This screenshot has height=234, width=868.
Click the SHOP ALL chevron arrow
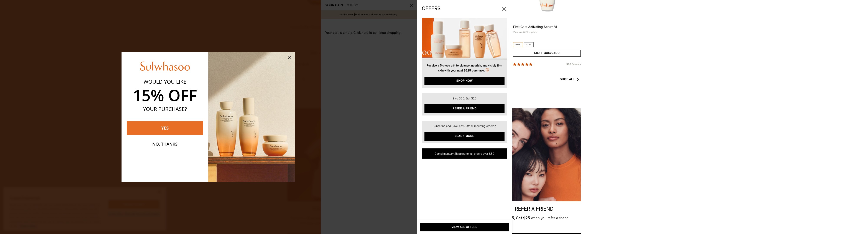(578, 79)
